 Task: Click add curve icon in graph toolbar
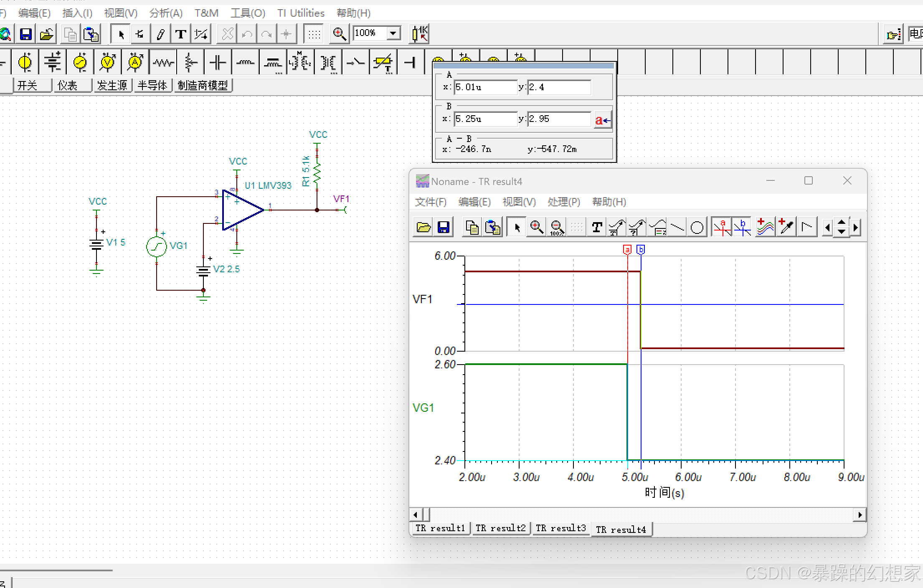click(765, 228)
